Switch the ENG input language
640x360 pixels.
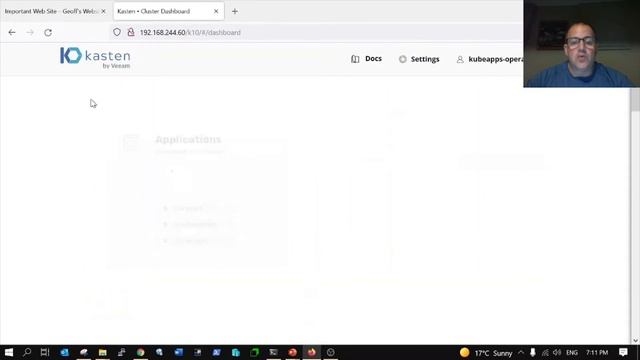(x=572, y=353)
